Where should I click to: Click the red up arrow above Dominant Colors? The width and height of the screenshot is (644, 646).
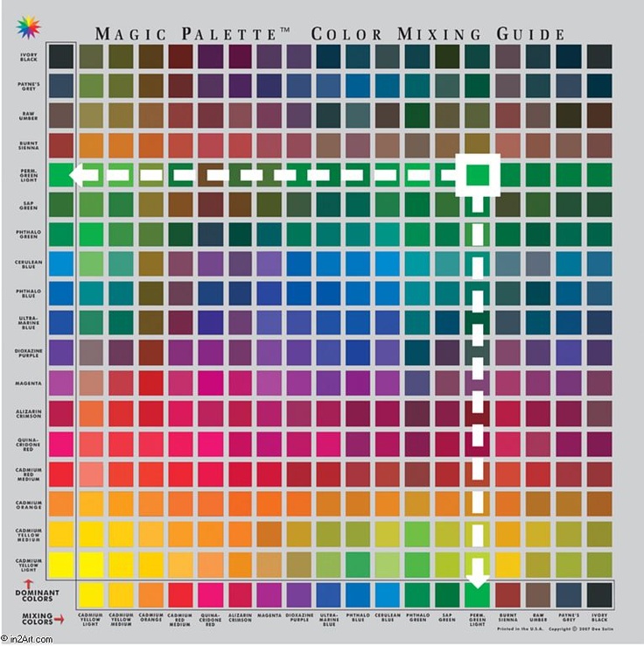[29, 583]
